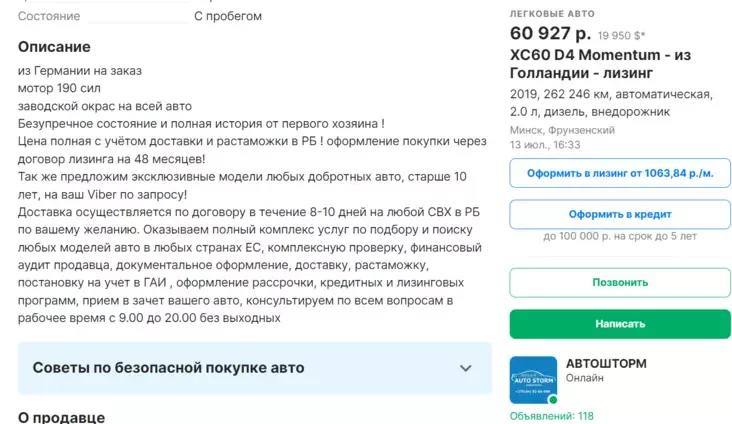Click the 'Минск, Фрунзенский' location text

click(562, 130)
